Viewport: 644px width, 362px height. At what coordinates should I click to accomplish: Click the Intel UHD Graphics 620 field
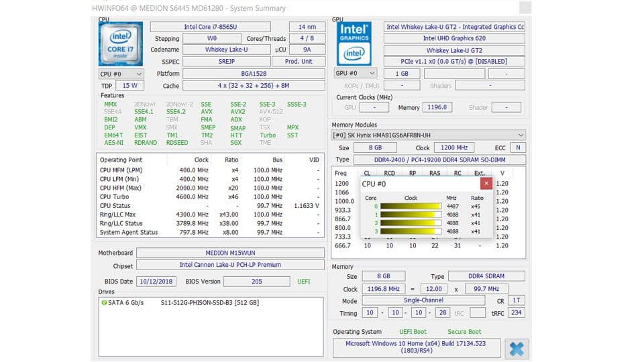454,38
